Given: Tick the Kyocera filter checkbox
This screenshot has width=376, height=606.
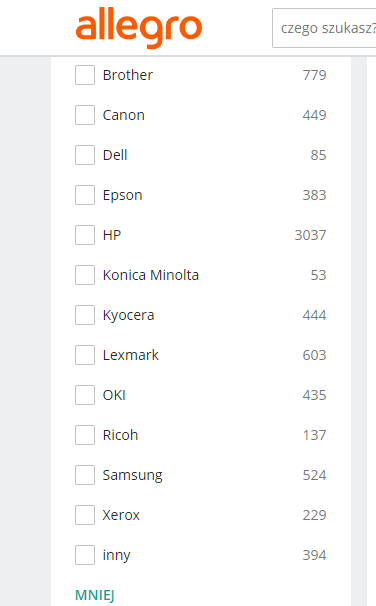Looking at the screenshot, I should [85, 315].
